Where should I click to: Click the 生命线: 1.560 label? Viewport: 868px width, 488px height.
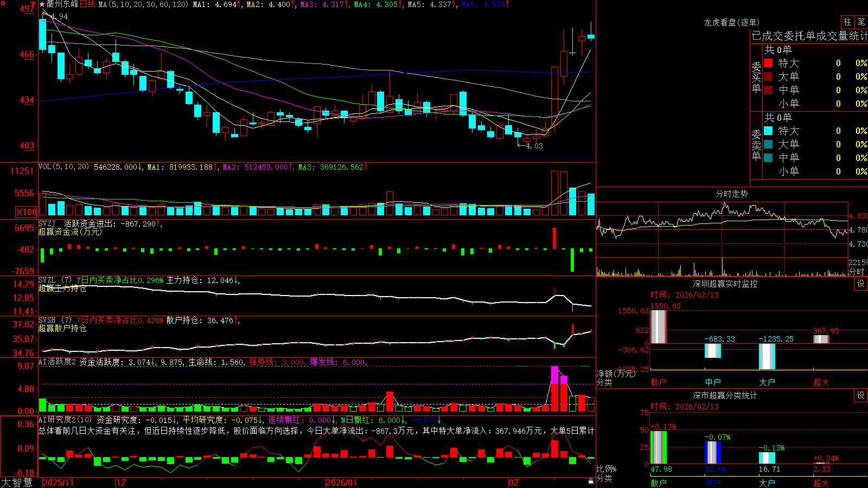click(x=216, y=362)
